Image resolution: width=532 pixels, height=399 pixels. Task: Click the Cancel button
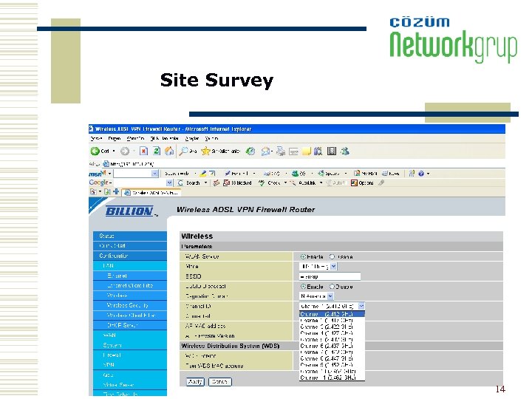click(220, 382)
